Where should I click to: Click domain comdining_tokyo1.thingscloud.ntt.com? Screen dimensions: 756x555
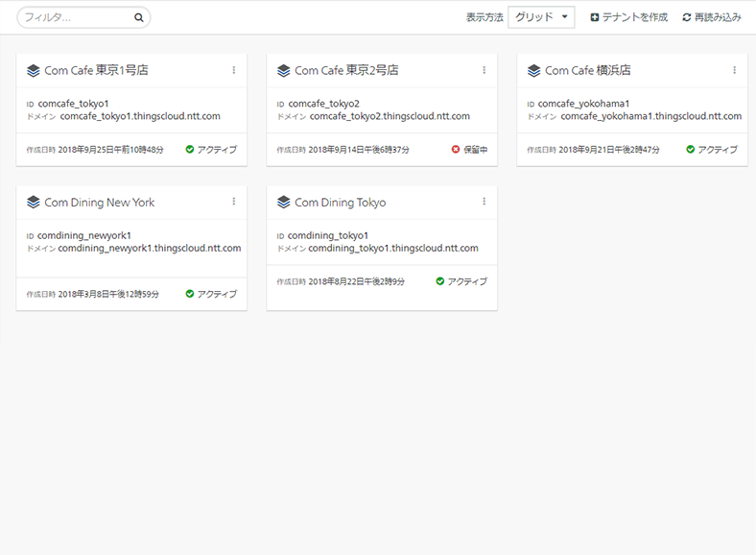[393, 248]
